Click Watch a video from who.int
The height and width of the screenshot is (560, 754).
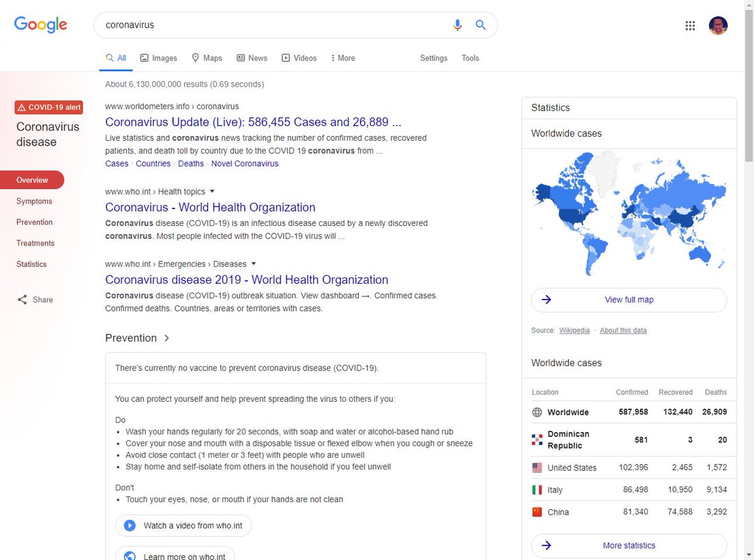pyautogui.click(x=183, y=525)
